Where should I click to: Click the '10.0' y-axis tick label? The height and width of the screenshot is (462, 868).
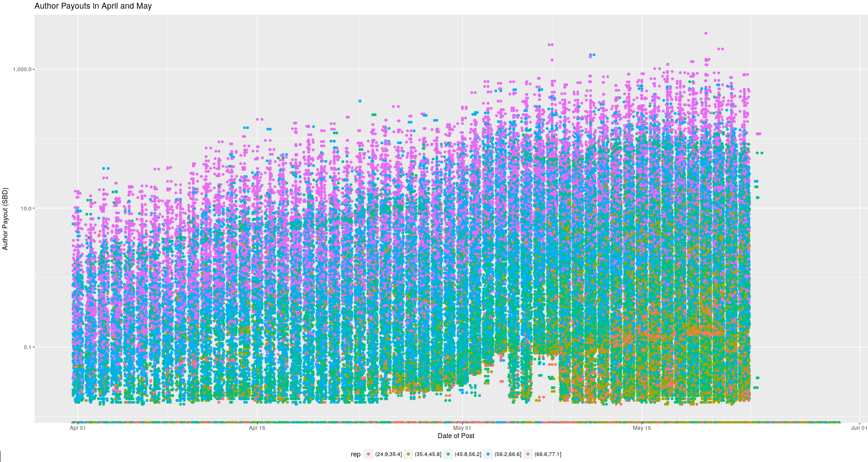(x=26, y=208)
